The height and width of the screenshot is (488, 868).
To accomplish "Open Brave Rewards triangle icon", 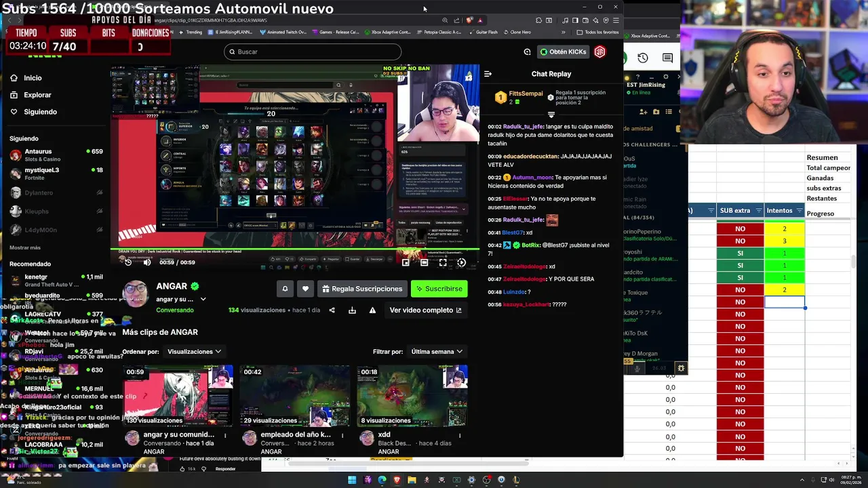I will 480,20.
